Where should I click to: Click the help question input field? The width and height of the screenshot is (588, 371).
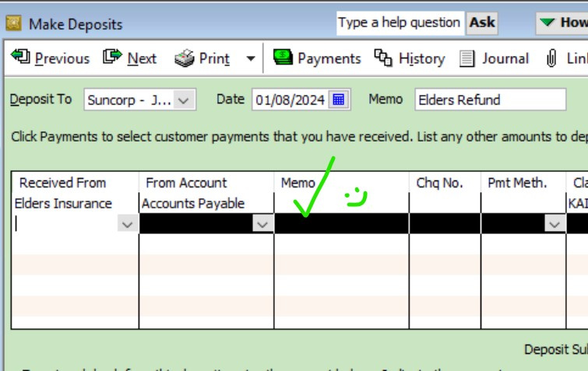coord(400,23)
